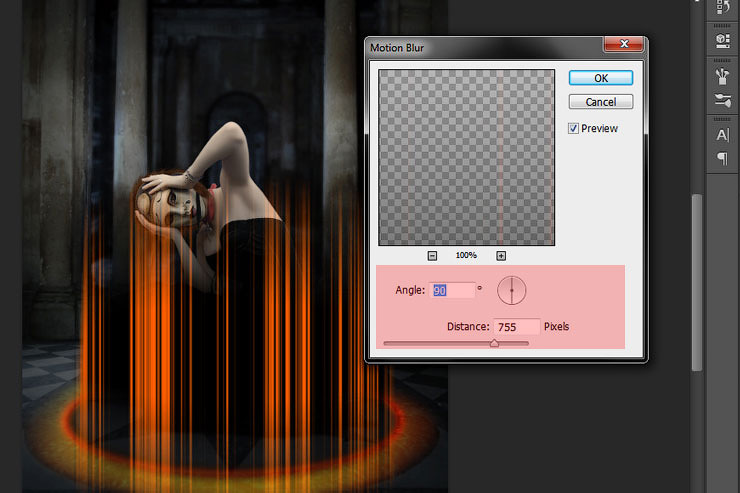
Task: Click the Distance slider handle
Action: pyautogui.click(x=494, y=343)
